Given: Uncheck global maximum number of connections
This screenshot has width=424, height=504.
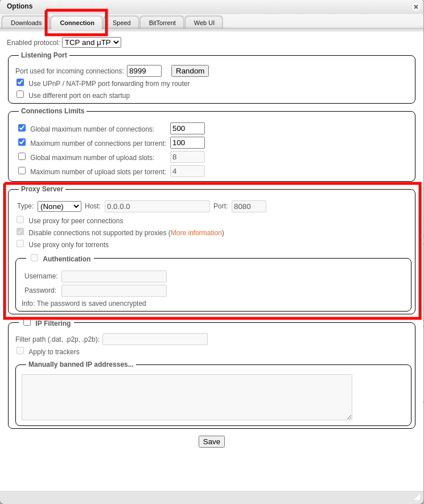Looking at the screenshot, I should coord(22,128).
